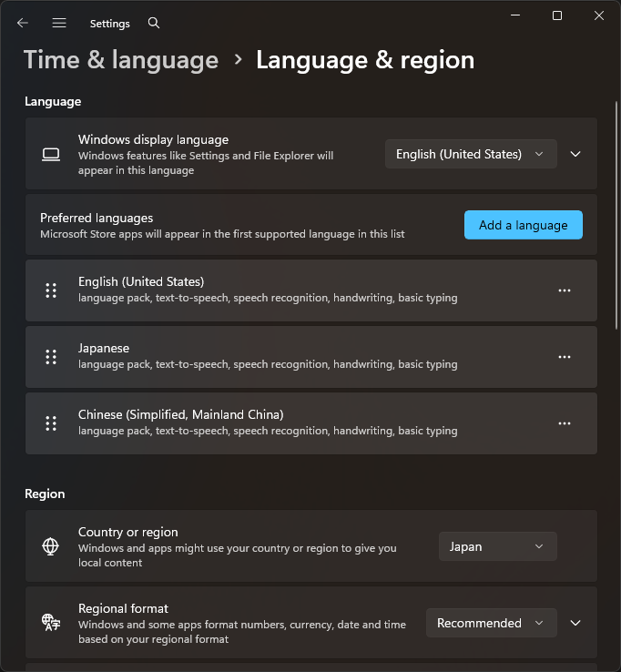The width and height of the screenshot is (621, 672).
Task: Click the Regional format icon
Action: tap(51, 622)
